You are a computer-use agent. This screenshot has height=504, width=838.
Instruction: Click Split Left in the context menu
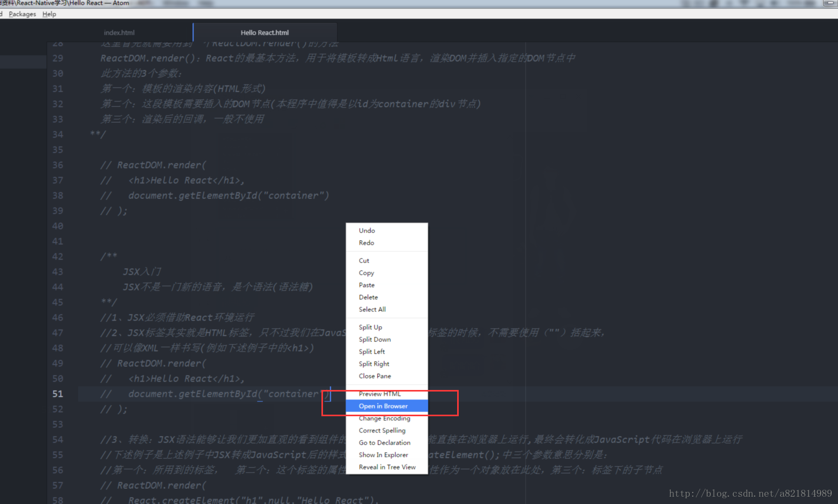coord(387,351)
